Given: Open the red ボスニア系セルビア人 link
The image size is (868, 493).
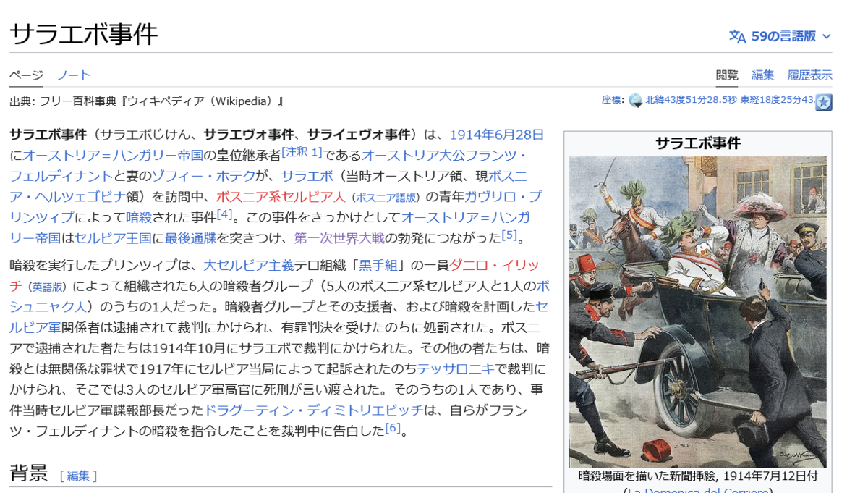Looking at the screenshot, I should [281, 196].
